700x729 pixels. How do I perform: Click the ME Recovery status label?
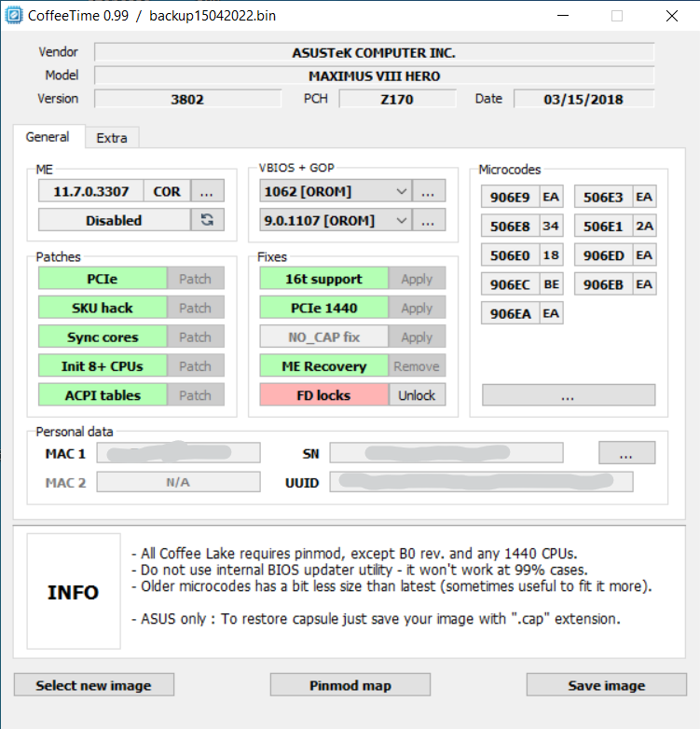pyautogui.click(x=324, y=365)
